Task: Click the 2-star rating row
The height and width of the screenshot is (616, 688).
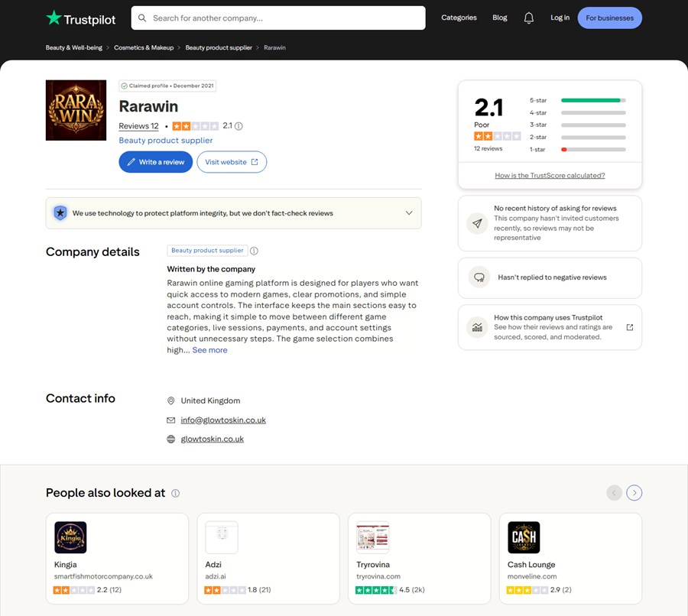Action: [x=577, y=138]
